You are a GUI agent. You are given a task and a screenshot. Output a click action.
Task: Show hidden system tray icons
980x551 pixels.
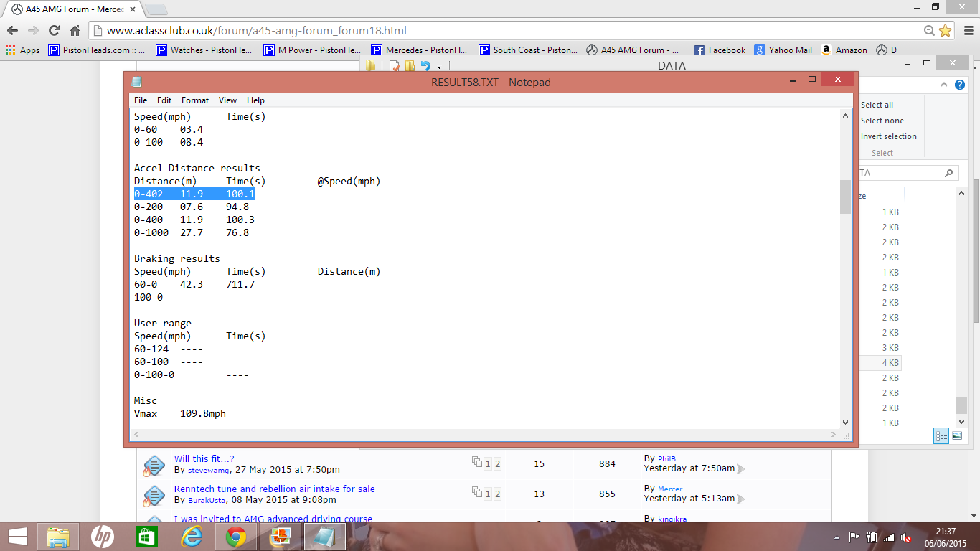837,537
